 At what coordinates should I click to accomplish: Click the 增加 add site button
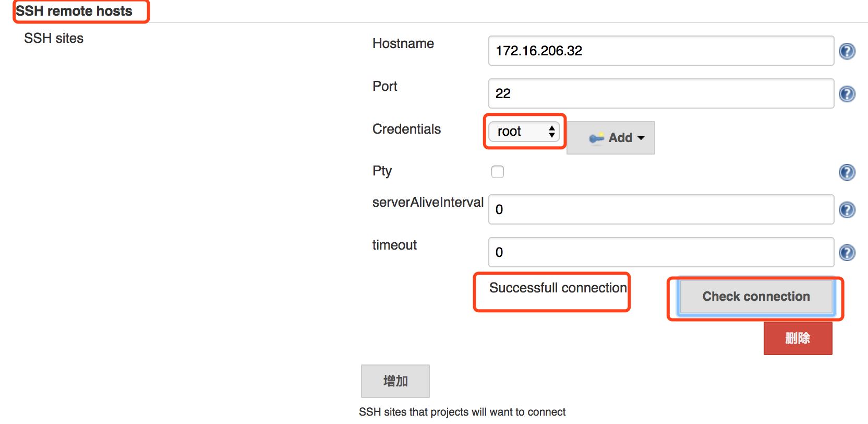tap(395, 381)
